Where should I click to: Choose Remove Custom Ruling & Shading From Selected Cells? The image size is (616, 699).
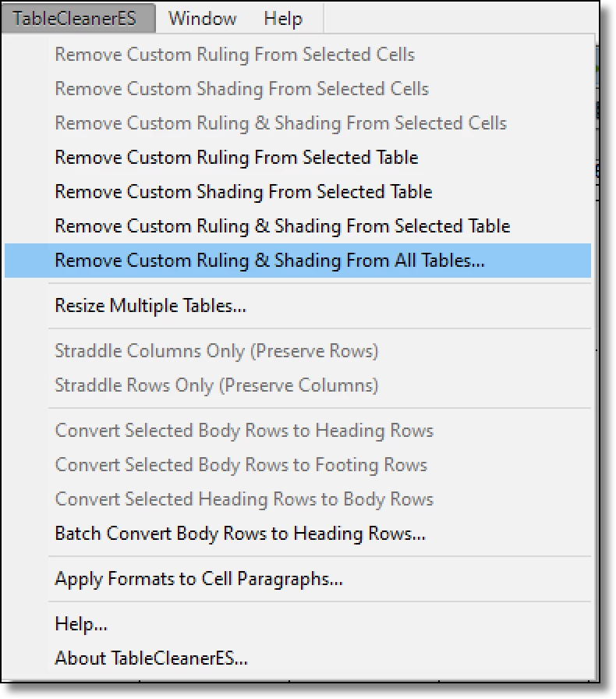point(298,123)
